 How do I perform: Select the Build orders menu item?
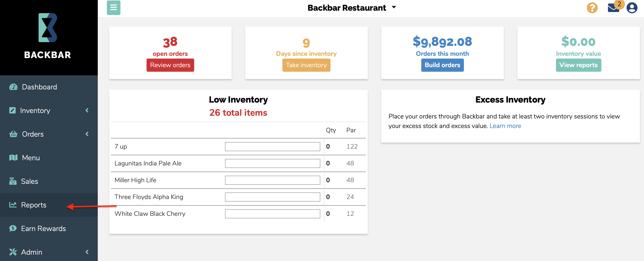click(442, 64)
